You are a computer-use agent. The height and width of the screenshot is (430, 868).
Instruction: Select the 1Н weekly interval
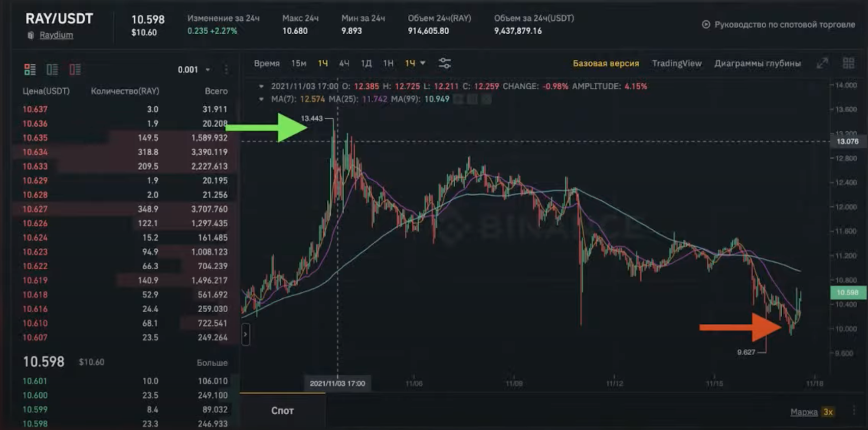pyautogui.click(x=388, y=63)
